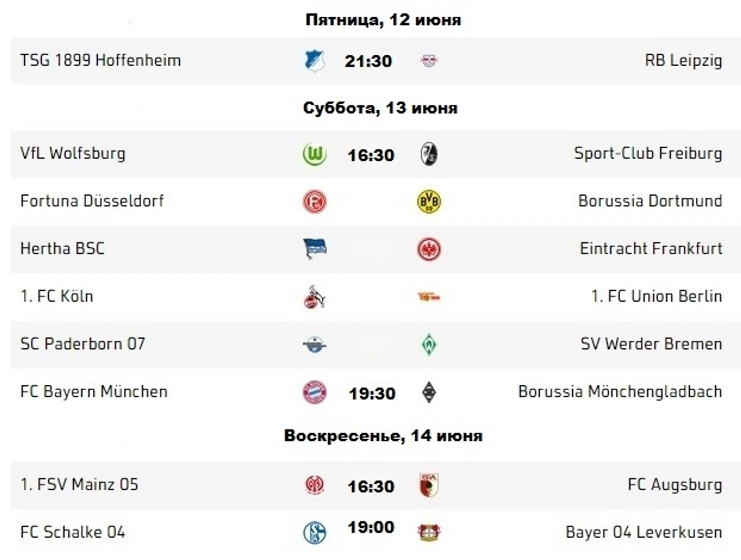Image resolution: width=741 pixels, height=560 pixels.
Task: Click the FC Augsburg crest icon
Action: [429, 485]
